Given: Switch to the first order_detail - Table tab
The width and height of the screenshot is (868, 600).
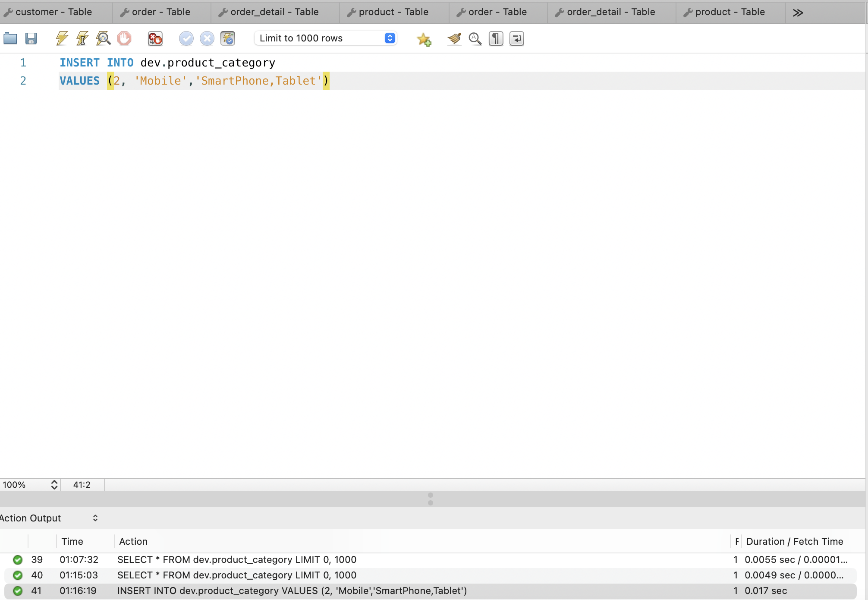Looking at the screenshot, I should [x=274, y=12].
